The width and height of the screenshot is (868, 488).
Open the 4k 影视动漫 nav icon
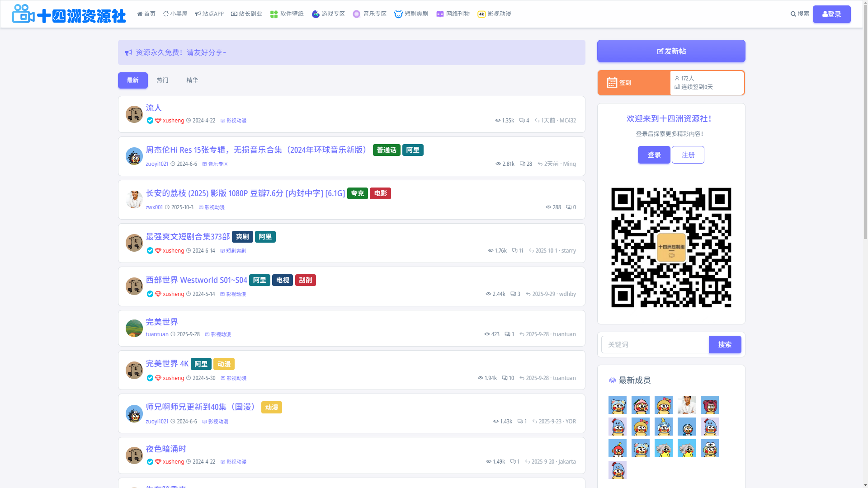pyautogui.click(x=481, y=14)
